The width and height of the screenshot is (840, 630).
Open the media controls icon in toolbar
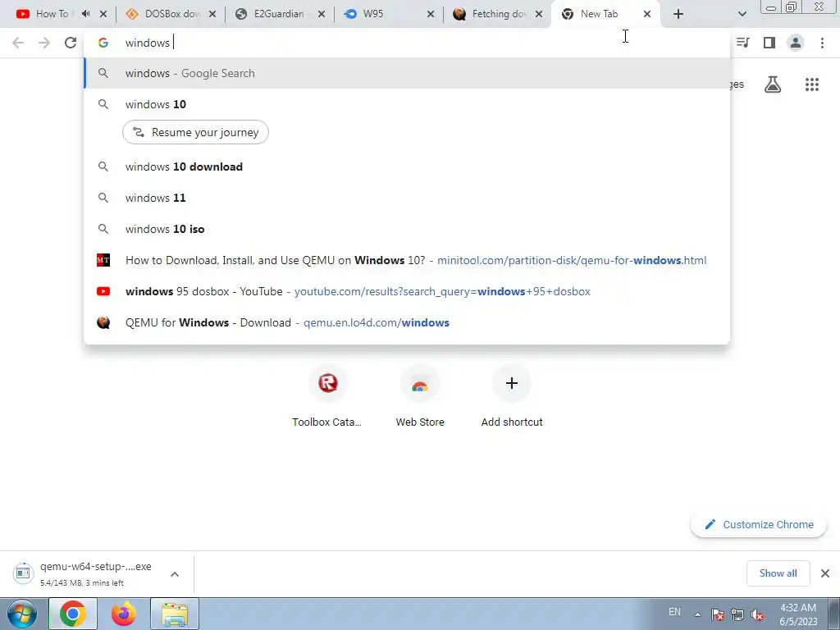pos(743,43)
